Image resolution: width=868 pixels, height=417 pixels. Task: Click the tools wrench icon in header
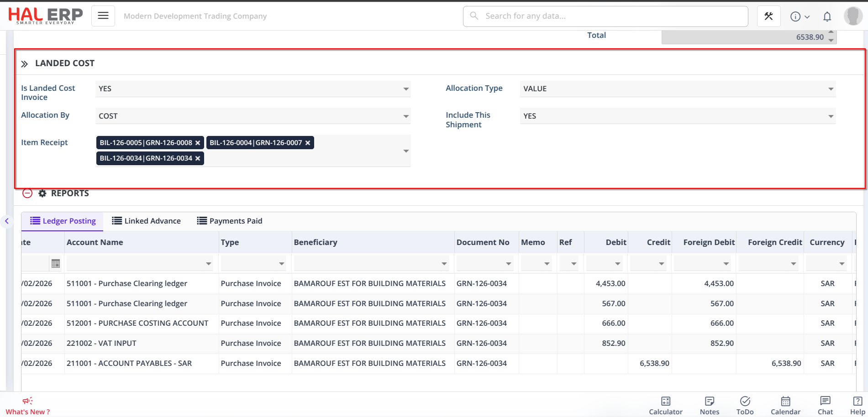768,16
